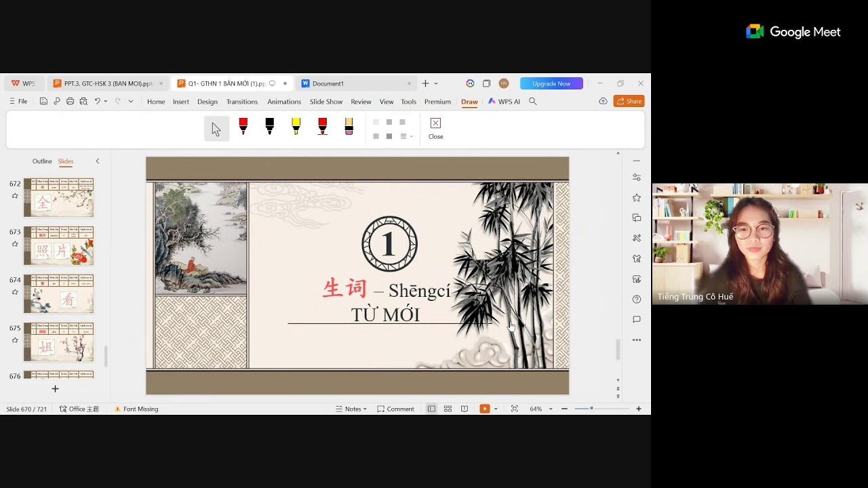Viewport: 868px width, 488px height.
Task: Select slide 674 thumbnail
Action: (59, 293)
